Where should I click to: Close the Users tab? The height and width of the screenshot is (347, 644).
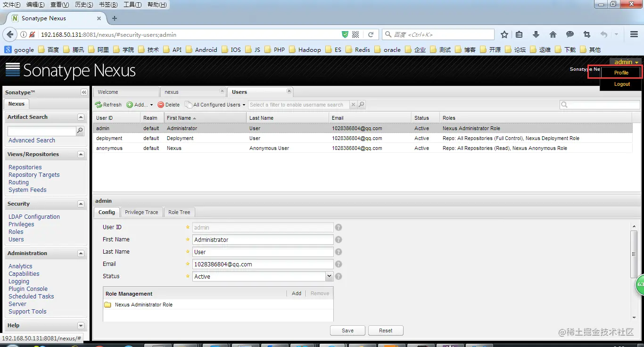[289, 91]
